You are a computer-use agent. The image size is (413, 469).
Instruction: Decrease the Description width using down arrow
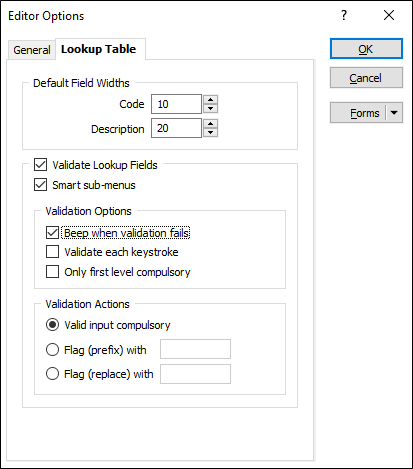click(210, 132)
